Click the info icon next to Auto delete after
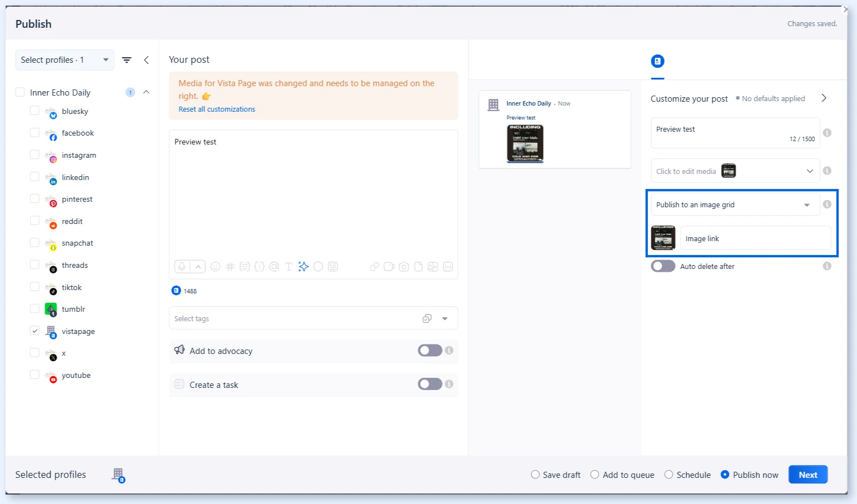The height and width of the screenshot is (504, 857). [x=827, y=266]
